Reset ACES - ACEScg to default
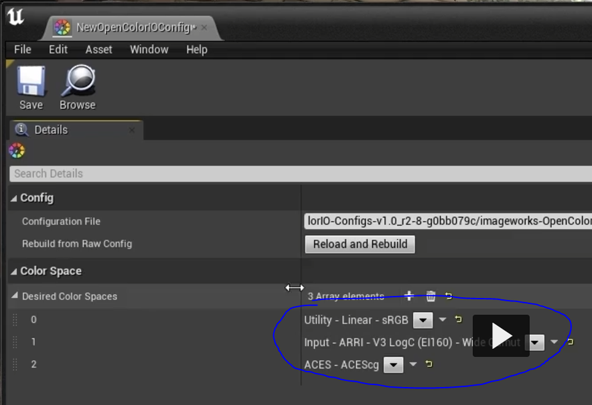This screenshot has height=405, width=592. tap(429, 364)
